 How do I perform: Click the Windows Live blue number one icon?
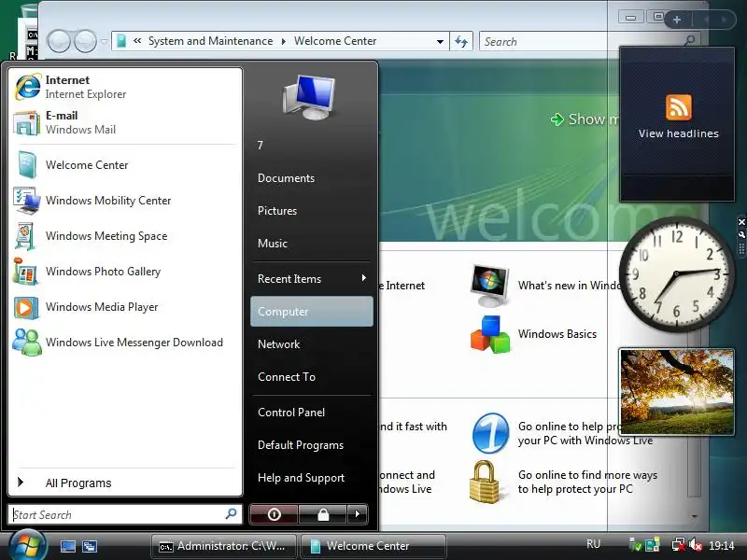pos(491,433)
